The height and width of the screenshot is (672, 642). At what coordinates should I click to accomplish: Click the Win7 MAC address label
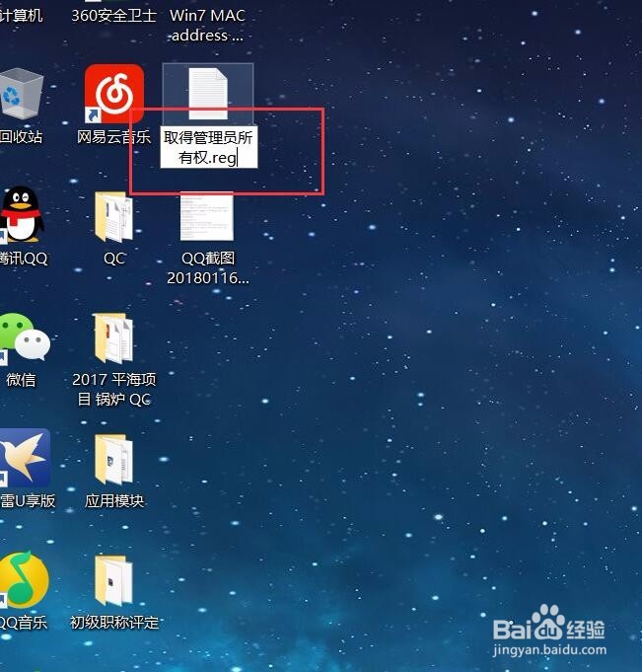pos(207,25)
